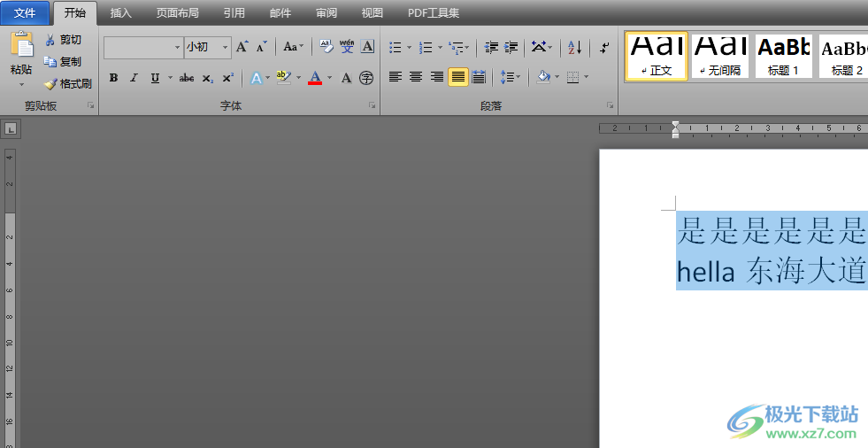Apply the 标题 1 (Heading 1) style
Viewport: 868px width, 448px height.
pos(783,56)
